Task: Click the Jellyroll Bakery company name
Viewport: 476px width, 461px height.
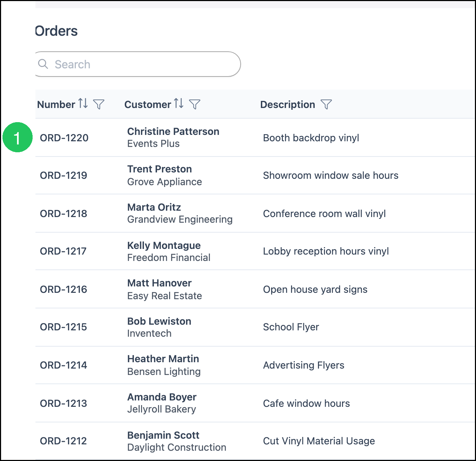Action: point(162,409)
